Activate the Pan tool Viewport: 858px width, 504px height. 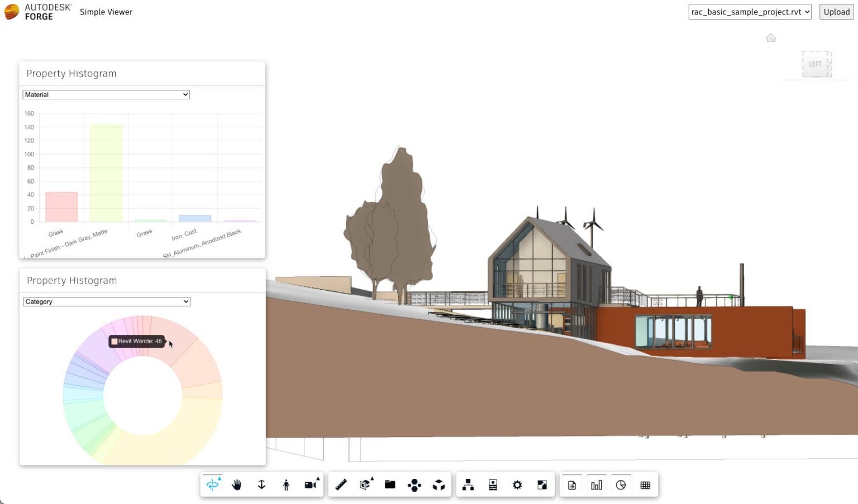pyautogui.click(x=236, y=484)
